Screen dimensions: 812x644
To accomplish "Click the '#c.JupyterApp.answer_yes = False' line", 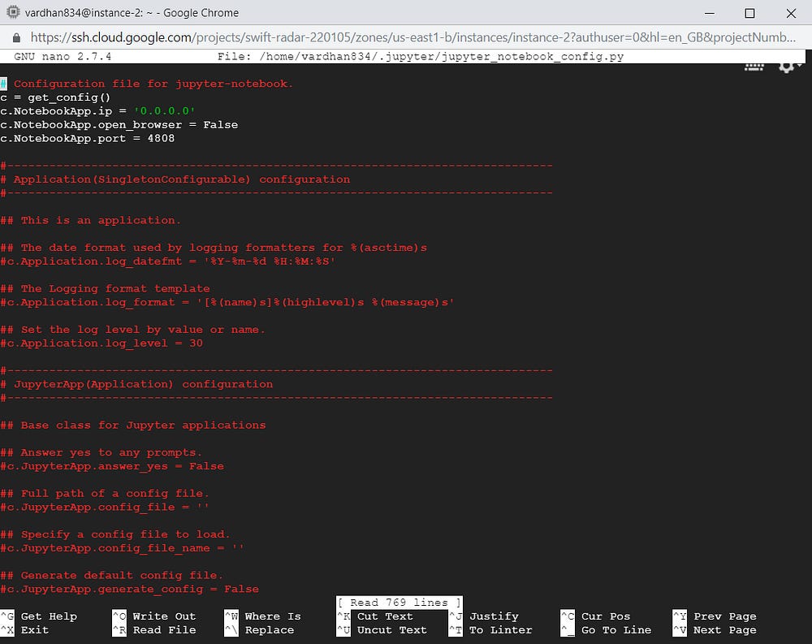I will pyautogui.click(x=112, y=466).
